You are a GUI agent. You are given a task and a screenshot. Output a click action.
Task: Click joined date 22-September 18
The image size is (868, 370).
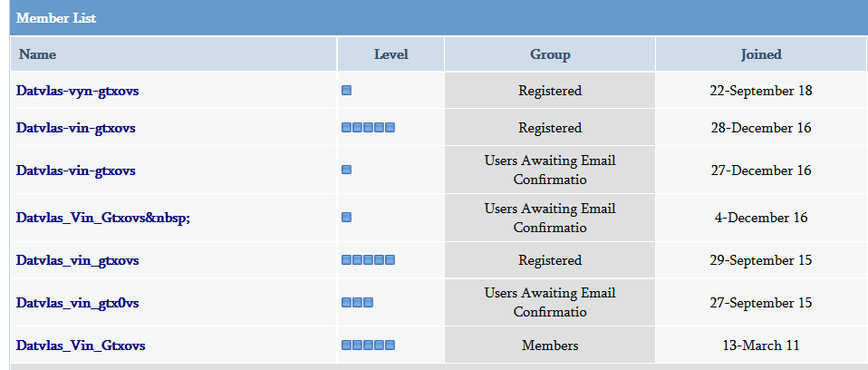(x=761, y=91)
